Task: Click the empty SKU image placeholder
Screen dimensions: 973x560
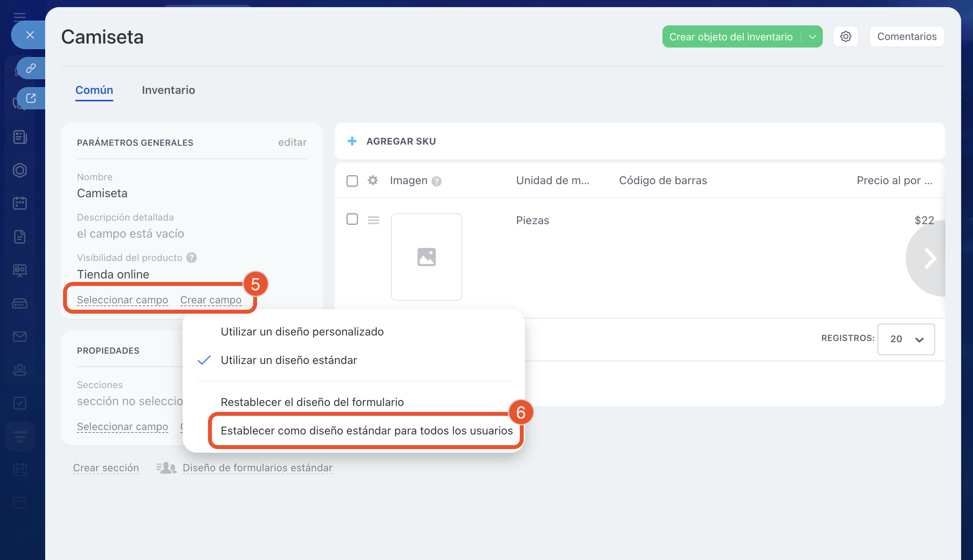Action: (426, 257)
